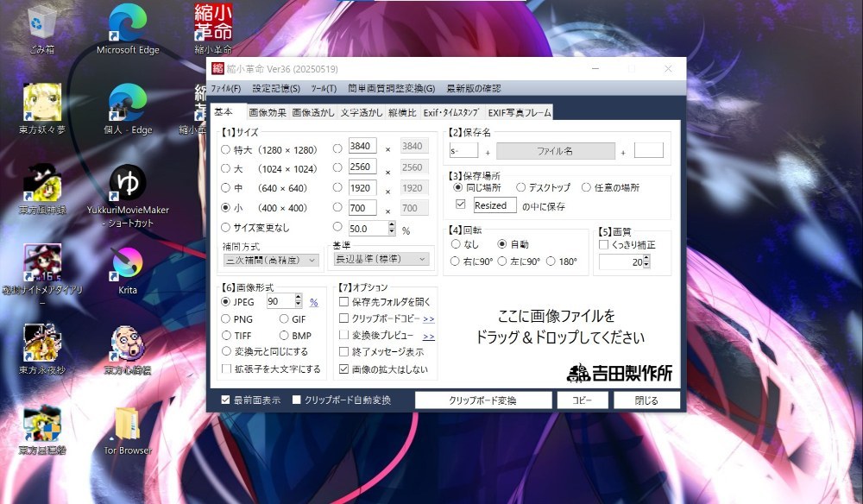Viewport: 863px width, 504px height.
Task: Select 小 (400 × 400) size
Action: [225, 207]
